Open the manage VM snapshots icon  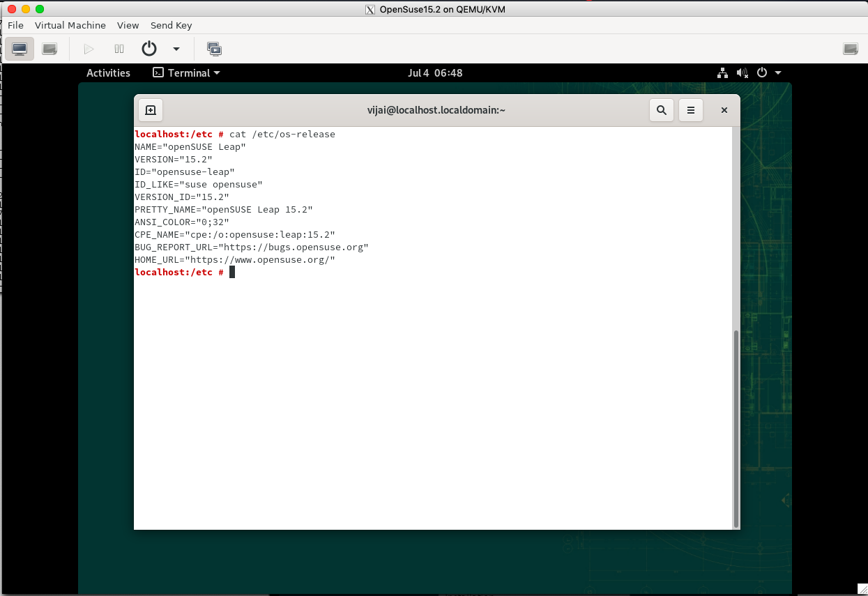click(215, 49)
